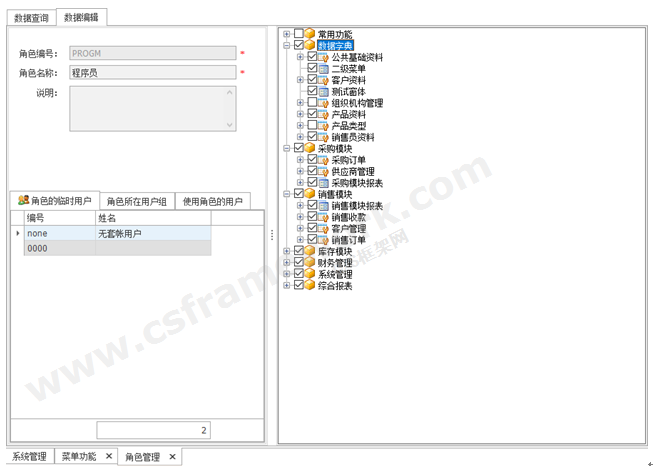Click the 供应商管理 form icon
This screenshot has height=466, width=653.
[323, 171]
